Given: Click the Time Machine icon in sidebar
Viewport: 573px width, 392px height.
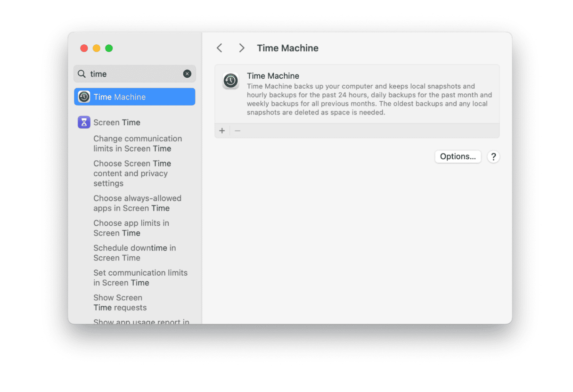Looking at the screenshot, I should click(x=84, y=97).
